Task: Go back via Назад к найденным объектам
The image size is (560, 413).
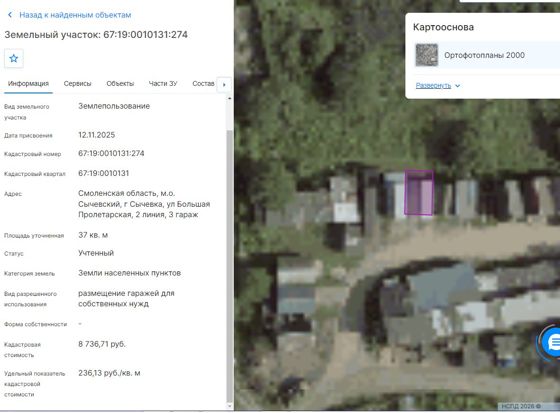Action: tap(75, 15)
